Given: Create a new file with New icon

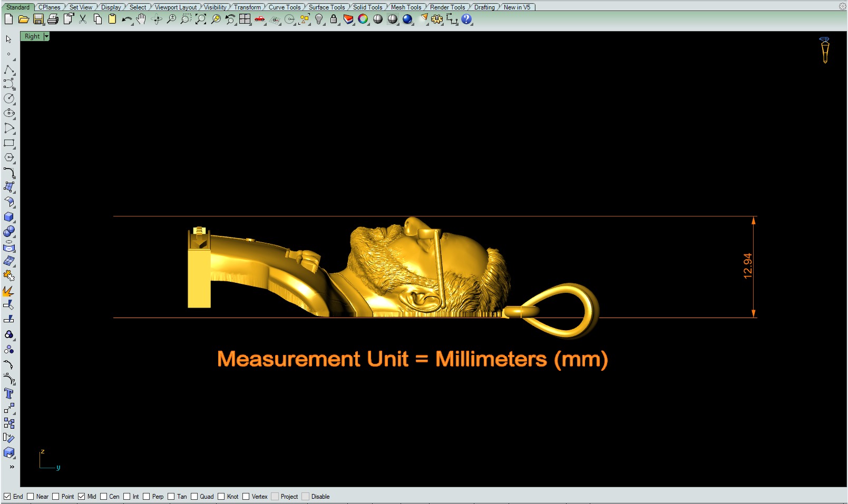Looking at the screenshot, I should (8, 19).
